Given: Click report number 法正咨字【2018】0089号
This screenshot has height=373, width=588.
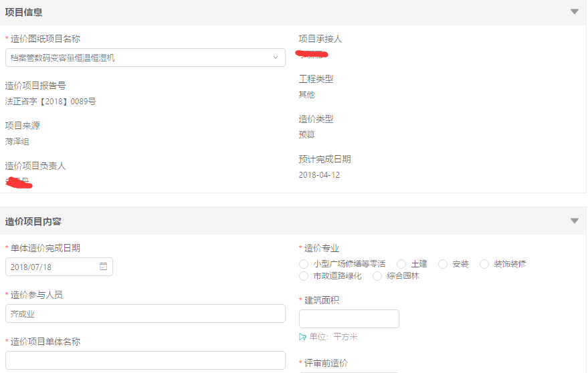Looking at the screenshot, I should tap(51, 102).
